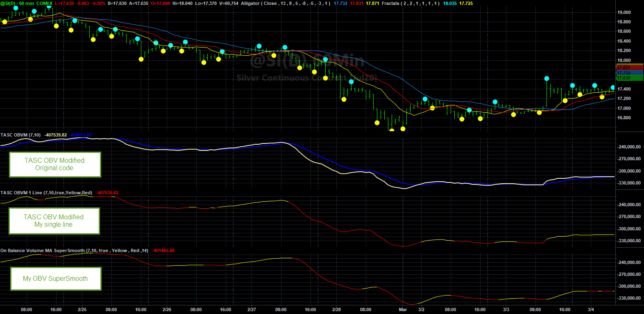Image resolution: width=644 pixels, height=314 pixels.
Task: Click cyan fractal dot atop the 3/3 price spike
Action: pyautogui.click(x=546, y=78)
